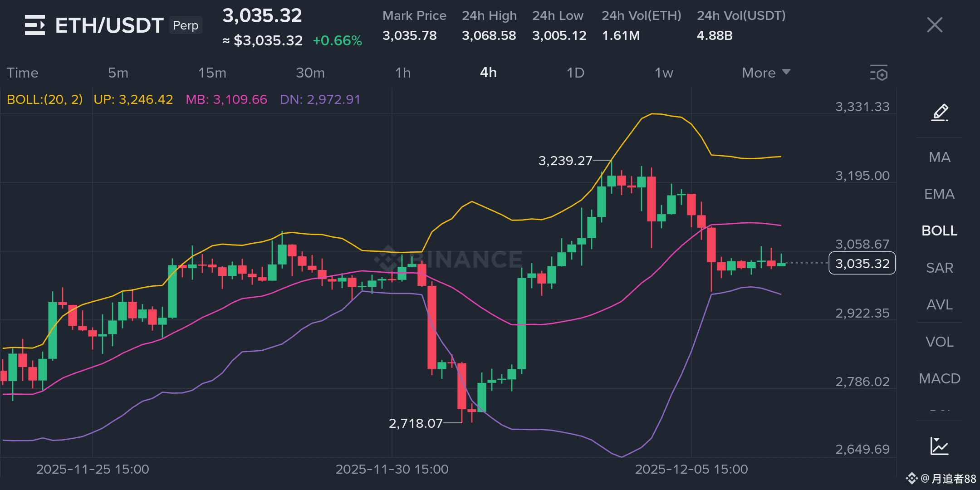Close the chart with the X icon
This screenshot has height=490, width=980.
[x=934, y=25]
